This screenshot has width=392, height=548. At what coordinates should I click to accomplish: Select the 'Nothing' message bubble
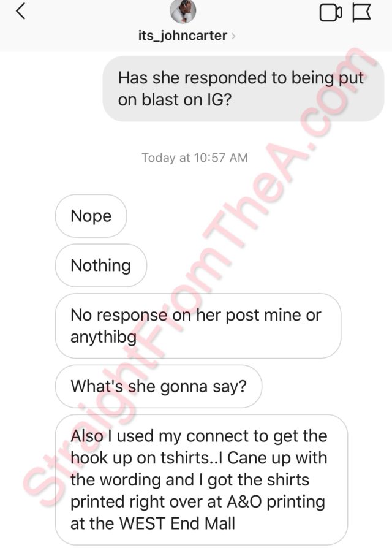tap(101, 265)
